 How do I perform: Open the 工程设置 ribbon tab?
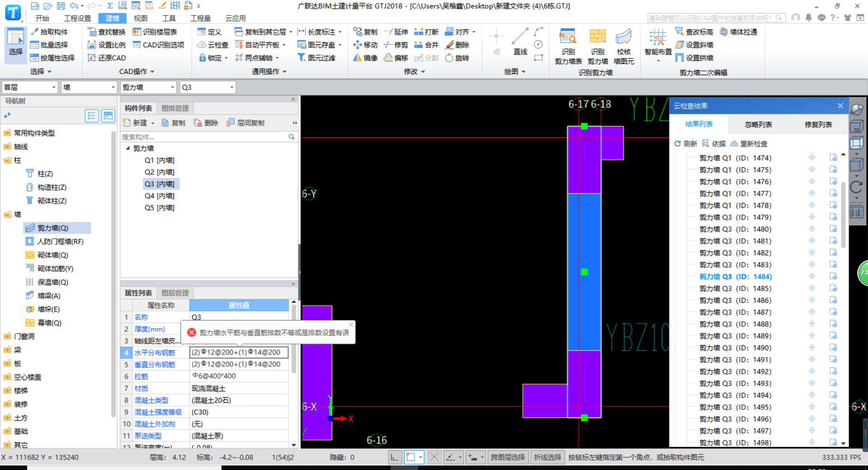tap(77, 18)
